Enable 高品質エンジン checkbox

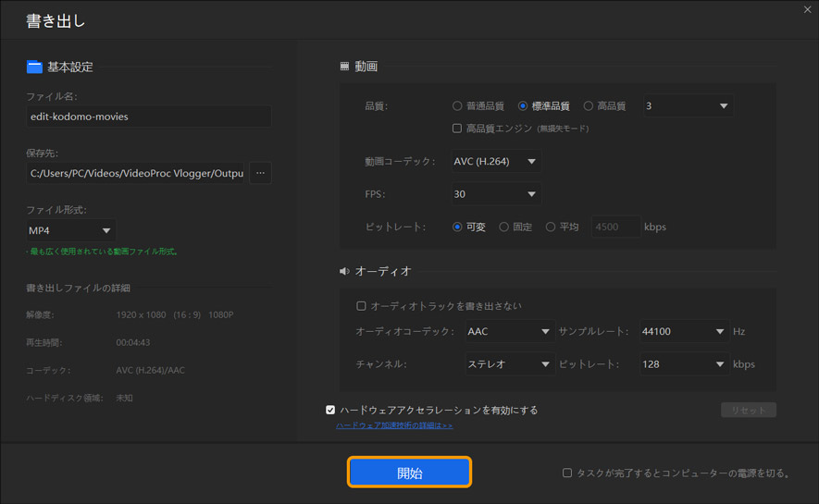[x=457, y=129]
